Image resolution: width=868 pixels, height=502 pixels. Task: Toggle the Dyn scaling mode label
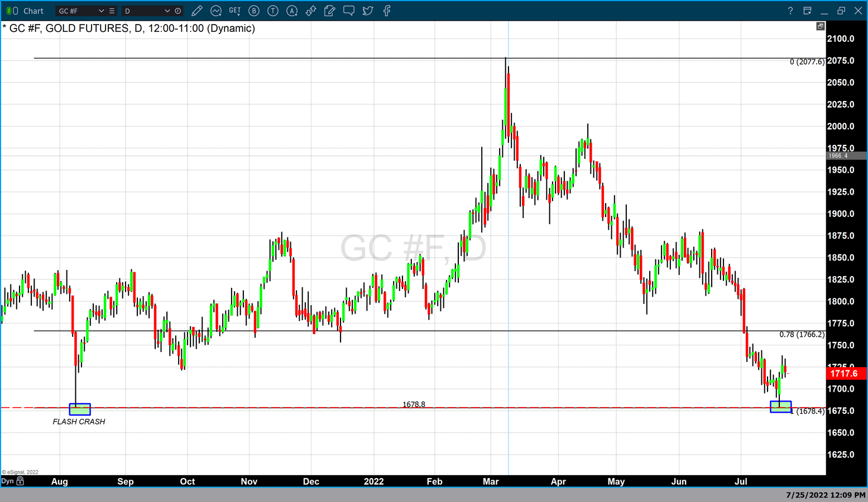pyautogui.click(x=7, y=481)
